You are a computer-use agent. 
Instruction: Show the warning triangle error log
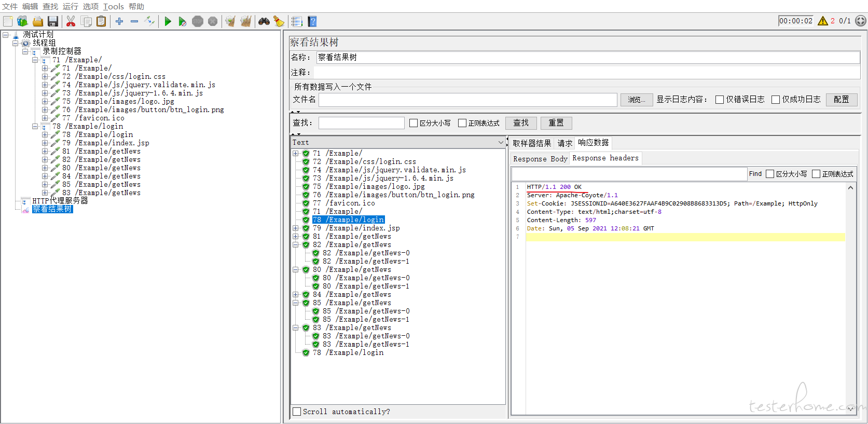pyautogui.click(x=823, y=21)
